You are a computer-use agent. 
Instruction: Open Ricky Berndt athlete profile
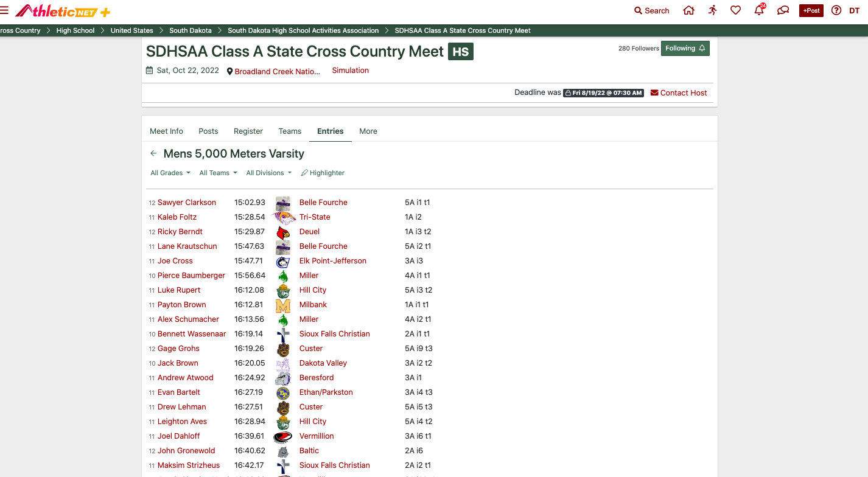pos(180,232)
